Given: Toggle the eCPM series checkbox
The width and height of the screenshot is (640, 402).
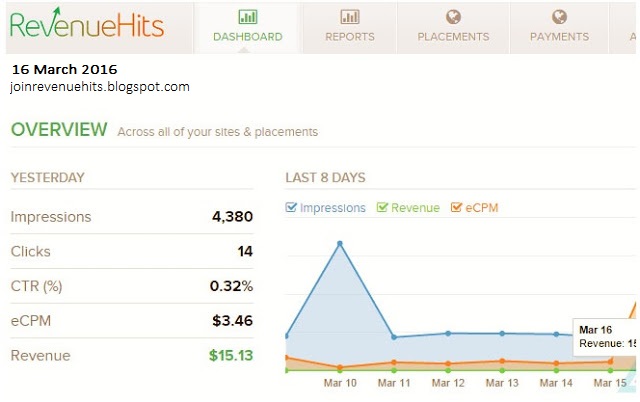Looking at the screenshot, I should pyautogui.click(x=457, y=208).
